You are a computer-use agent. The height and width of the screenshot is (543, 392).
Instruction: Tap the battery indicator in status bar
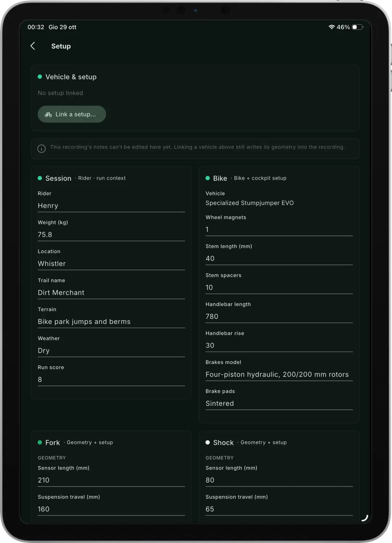coord(357,27)
